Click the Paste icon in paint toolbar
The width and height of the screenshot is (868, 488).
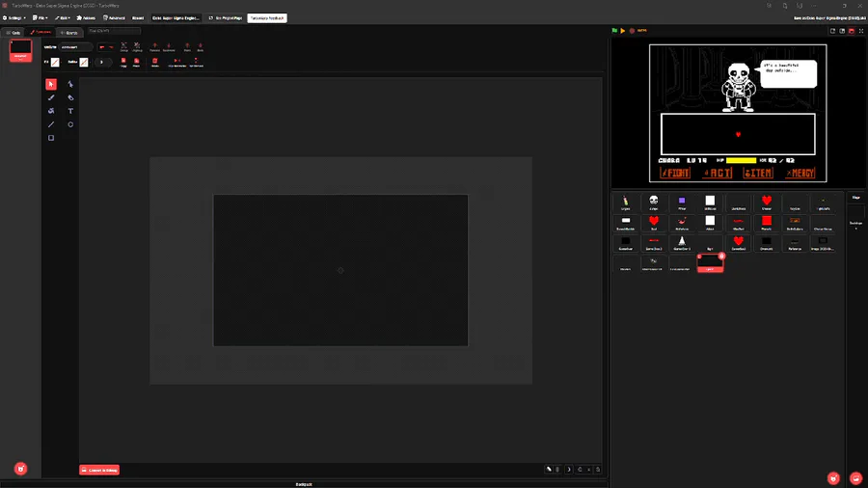136,62
